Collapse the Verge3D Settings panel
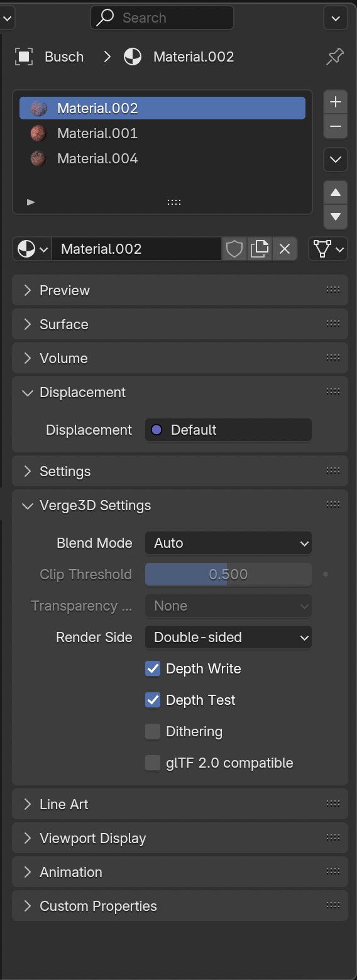 (180, 505)
